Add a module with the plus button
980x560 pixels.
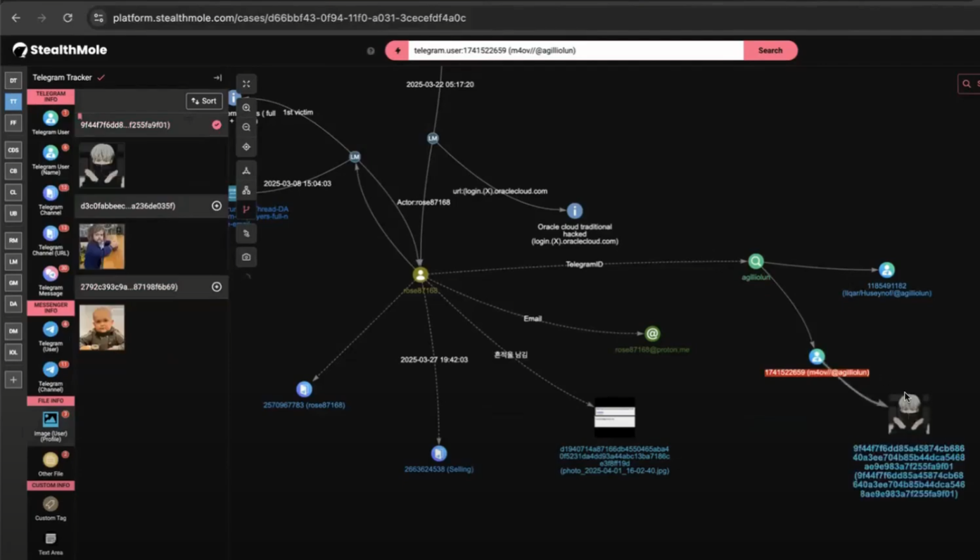click(13, 380)
